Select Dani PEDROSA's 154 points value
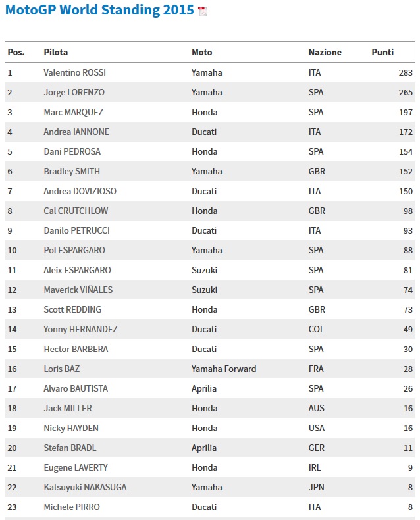This screenshot has height=520, width=420. point(406,152)
